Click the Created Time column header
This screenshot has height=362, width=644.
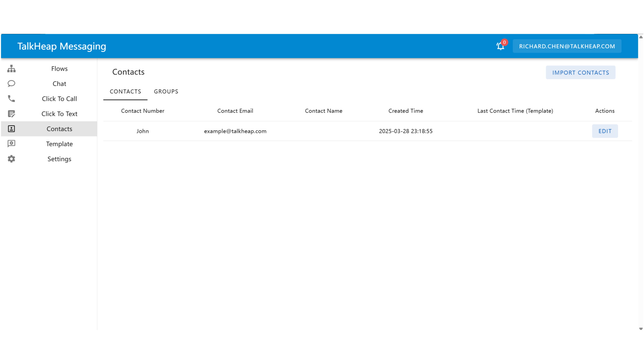tap(405, 111)
